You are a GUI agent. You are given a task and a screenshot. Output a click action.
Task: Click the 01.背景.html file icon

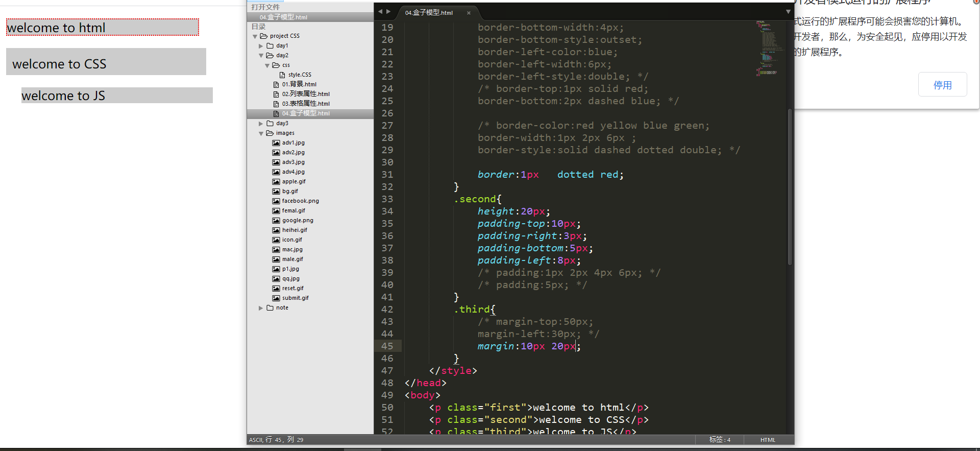(x=276, y=84)
